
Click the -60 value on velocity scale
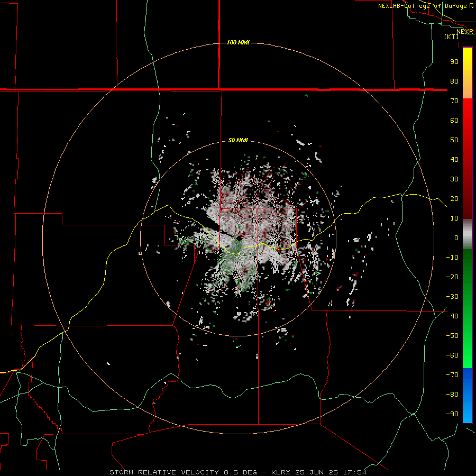coord(452,355)
